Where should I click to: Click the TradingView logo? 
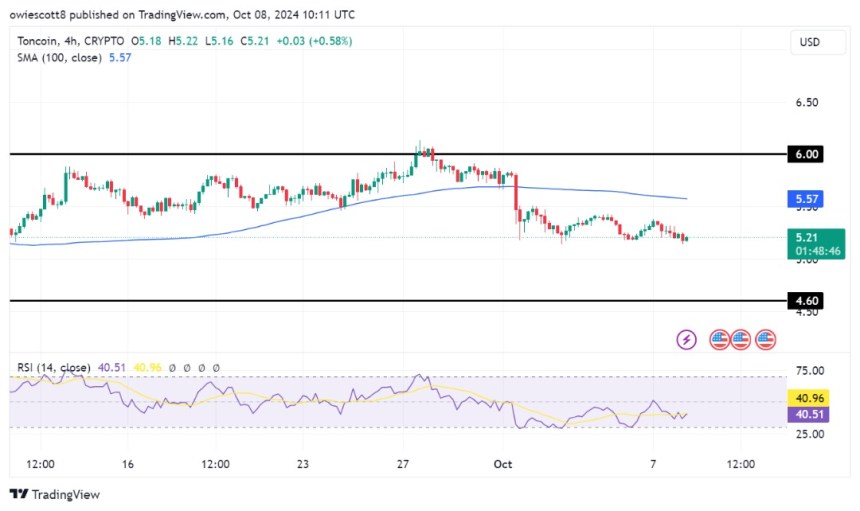click(55, 494)
